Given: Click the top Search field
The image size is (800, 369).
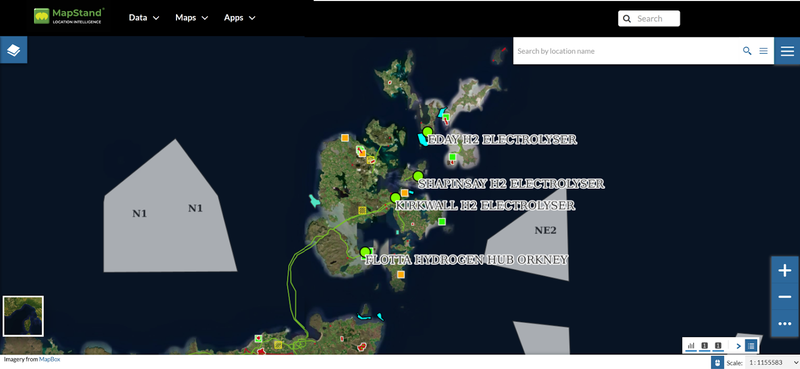Looking at the screenshot, I should click(x=649, y=18).
